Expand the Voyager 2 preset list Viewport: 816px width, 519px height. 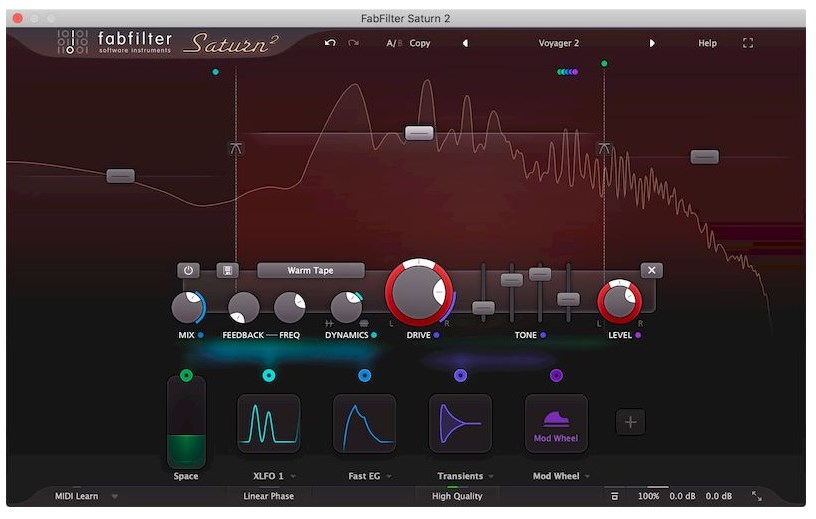coord(558,43)
